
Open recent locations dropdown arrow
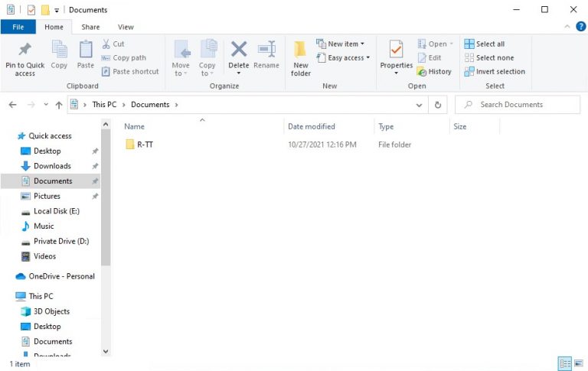(x=46, y=105)
